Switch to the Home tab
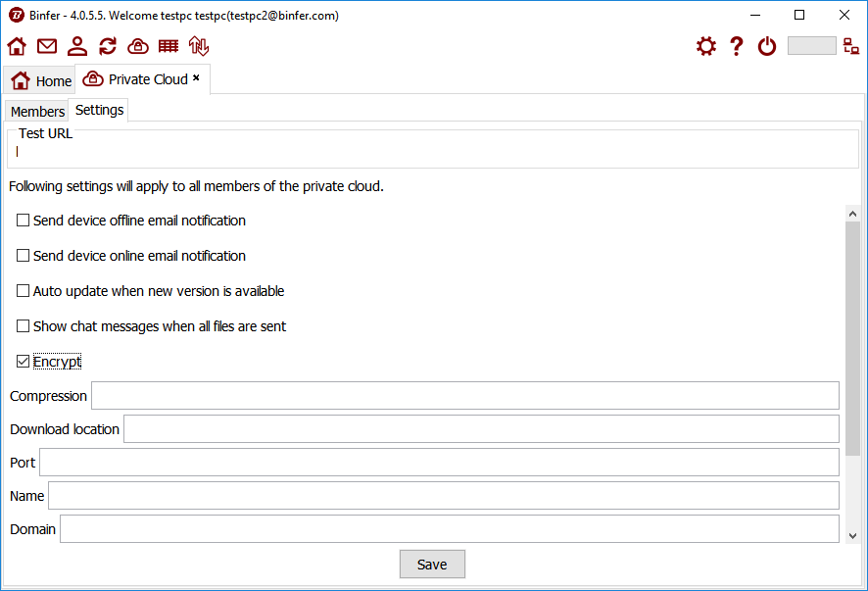Screen dimensions: 868x591 point(39,81)
